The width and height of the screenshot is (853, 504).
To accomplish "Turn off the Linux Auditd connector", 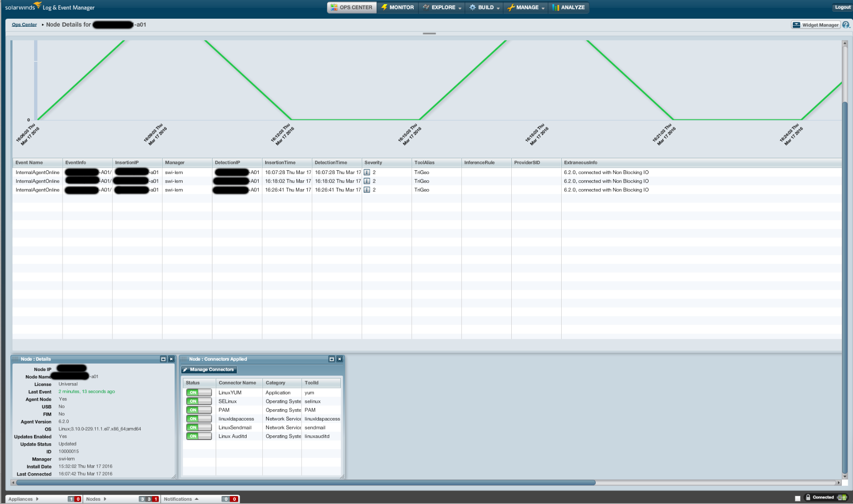I will [199, 436].
